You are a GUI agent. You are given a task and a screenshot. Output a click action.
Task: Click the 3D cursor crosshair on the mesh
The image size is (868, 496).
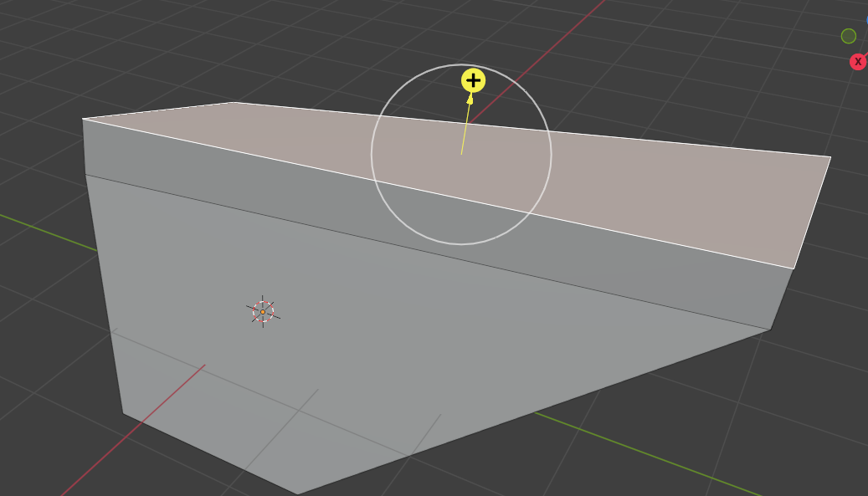pos(263,312)
